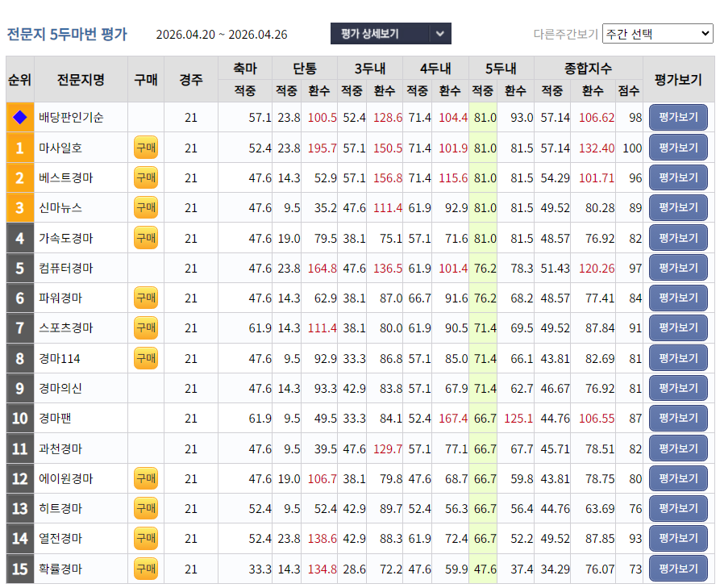Click the 구매 icon for 신마뉴스
The image size is (720, 588).
click(x=145, y=207)
